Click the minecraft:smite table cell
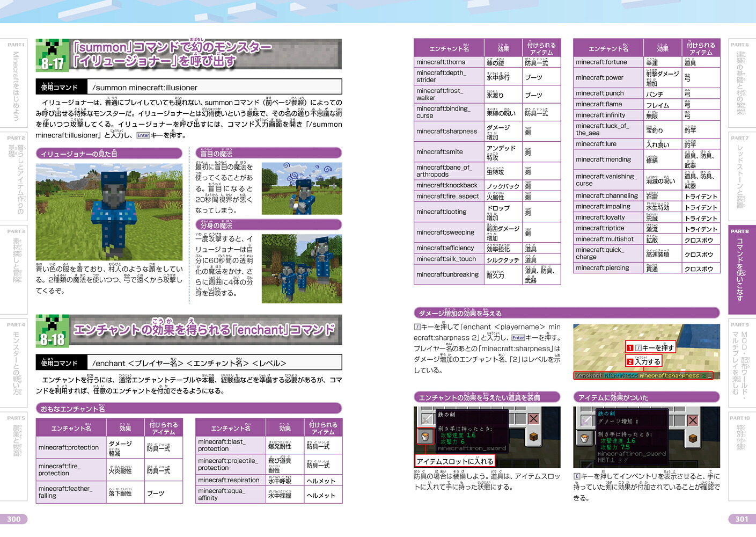Screen dimensions: 756x537 point(449,152)
